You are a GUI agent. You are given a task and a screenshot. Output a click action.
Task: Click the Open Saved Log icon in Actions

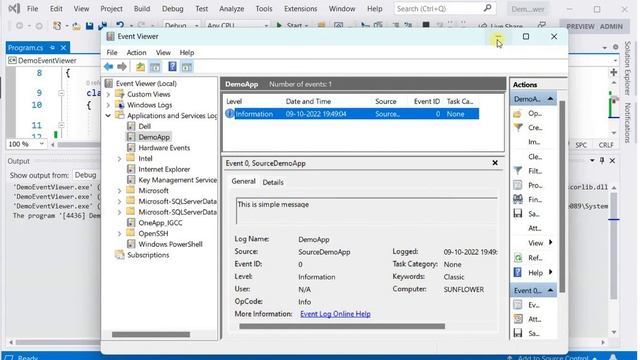tap(518, 113)
